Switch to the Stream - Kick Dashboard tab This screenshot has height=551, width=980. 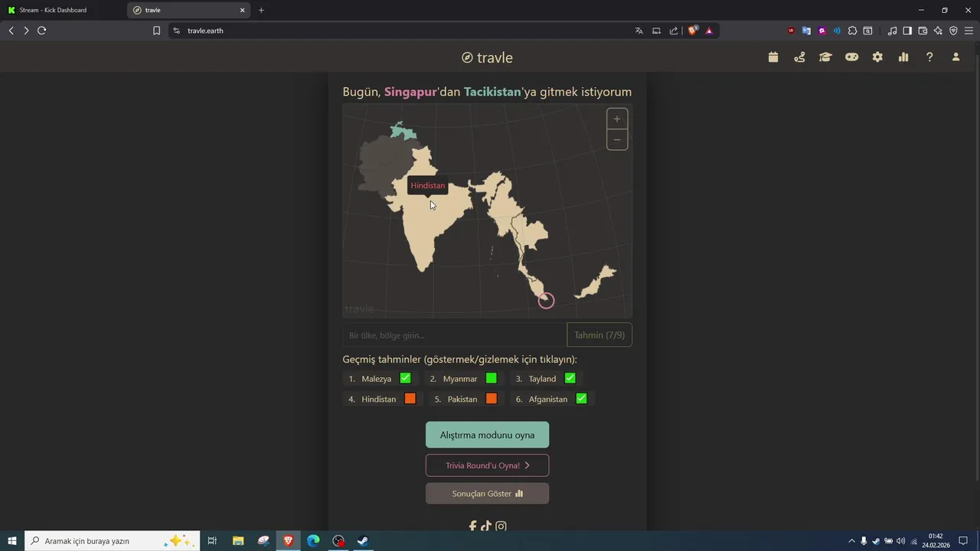pyautogui.click(x=63, y=10)
